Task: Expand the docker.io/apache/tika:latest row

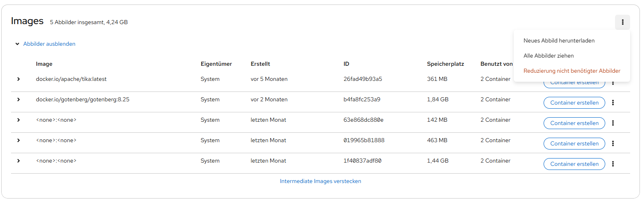Action: (18, 79)
